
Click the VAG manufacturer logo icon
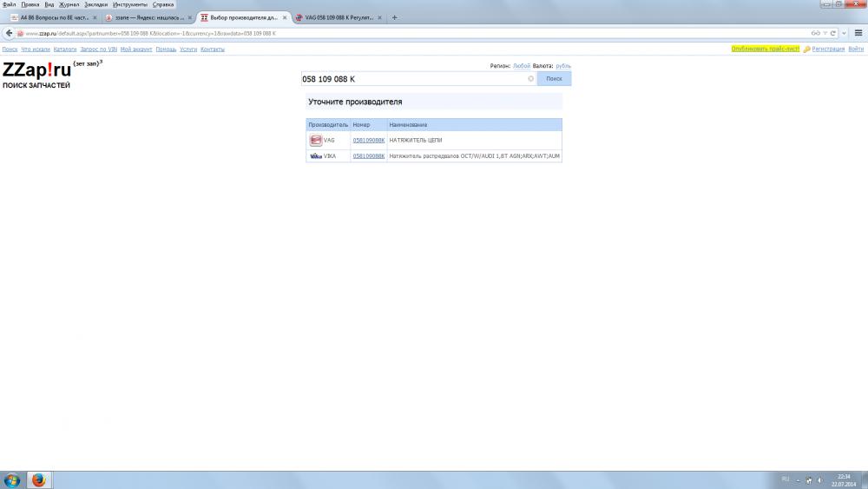click(x=316, y=141)
